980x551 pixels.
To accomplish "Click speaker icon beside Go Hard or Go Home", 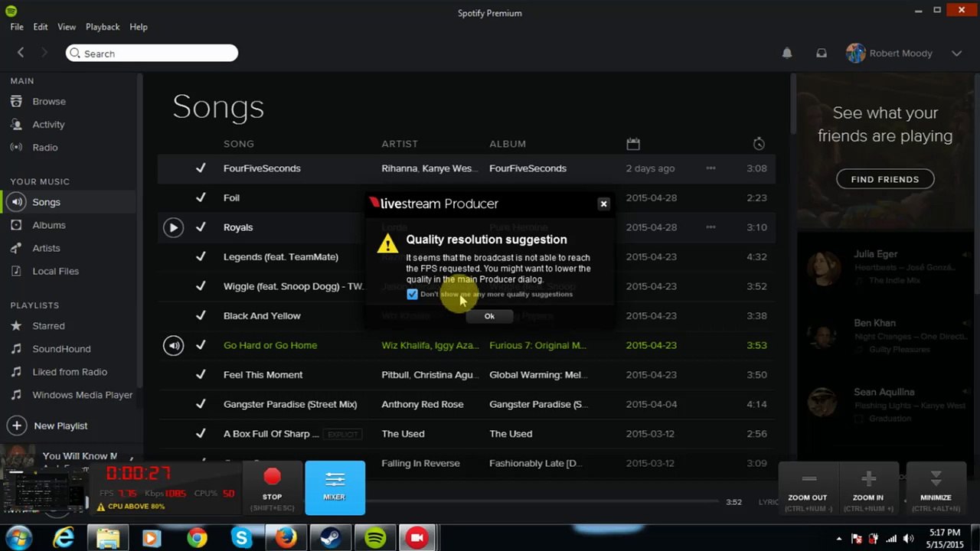I will pyautogui.click(x=173, y=345).
